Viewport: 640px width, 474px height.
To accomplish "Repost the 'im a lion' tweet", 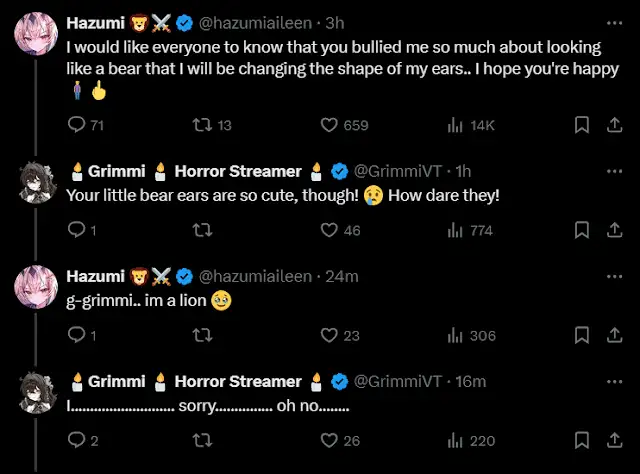I will click(201, 335).
